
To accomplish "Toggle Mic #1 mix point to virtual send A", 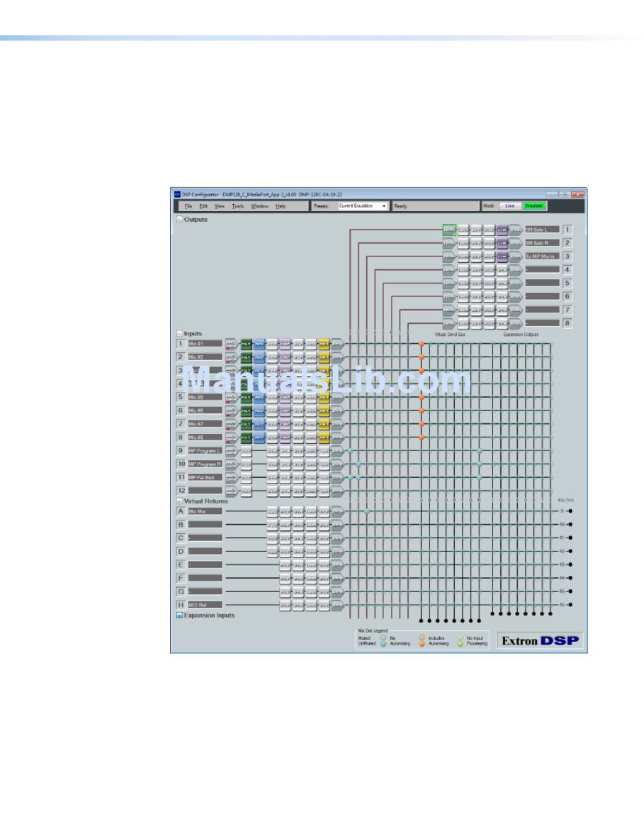I will click(x=422, y=344).
